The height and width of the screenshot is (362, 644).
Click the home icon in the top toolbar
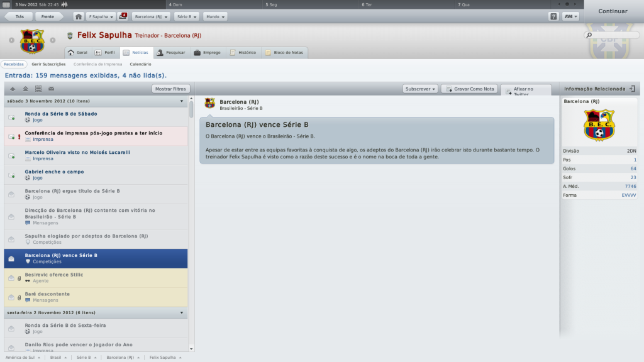pos(79,16)
